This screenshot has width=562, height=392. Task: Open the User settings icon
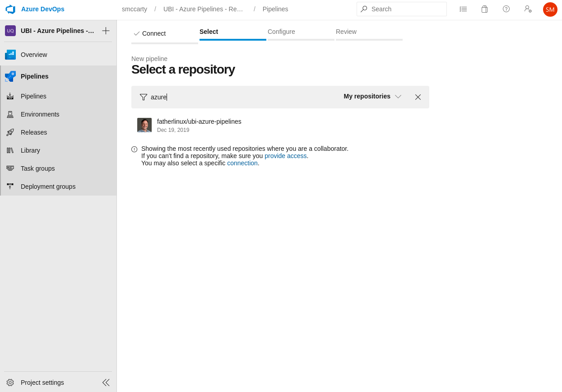click(528, 9)
